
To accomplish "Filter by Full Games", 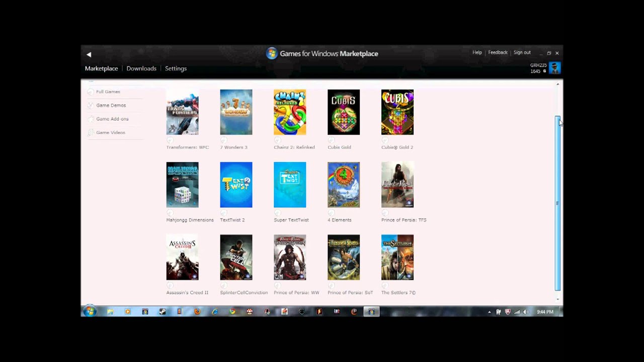I will (108, 92).
